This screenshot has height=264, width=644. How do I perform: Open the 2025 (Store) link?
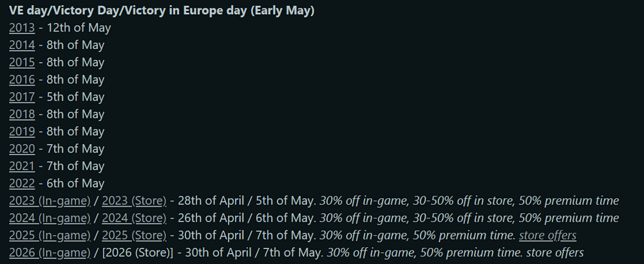click(x=134, y=236)
